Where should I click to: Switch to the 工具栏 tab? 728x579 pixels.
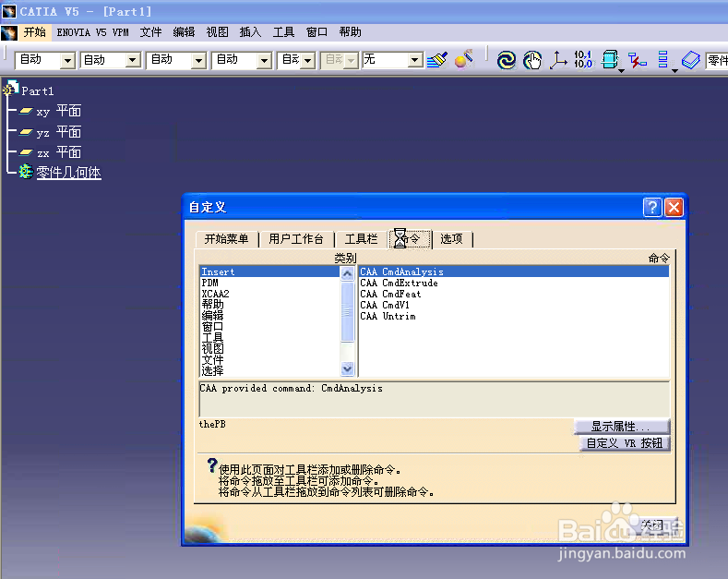click(361, 239)
